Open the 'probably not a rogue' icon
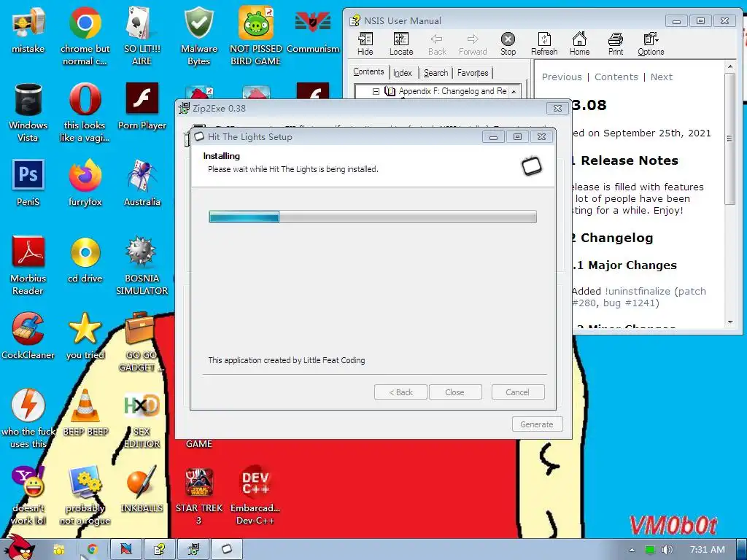The image size is (747, 560). [85, 495]
